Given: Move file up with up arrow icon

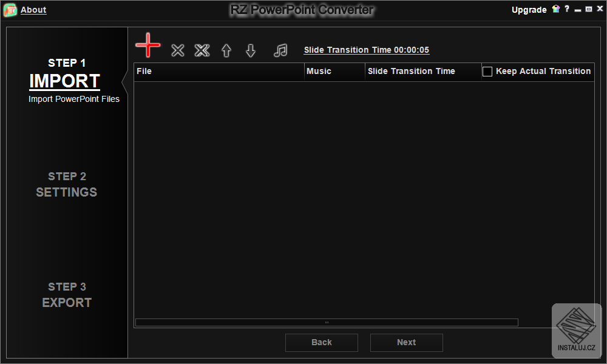Looking at the screenshot, I should (226, 51).
